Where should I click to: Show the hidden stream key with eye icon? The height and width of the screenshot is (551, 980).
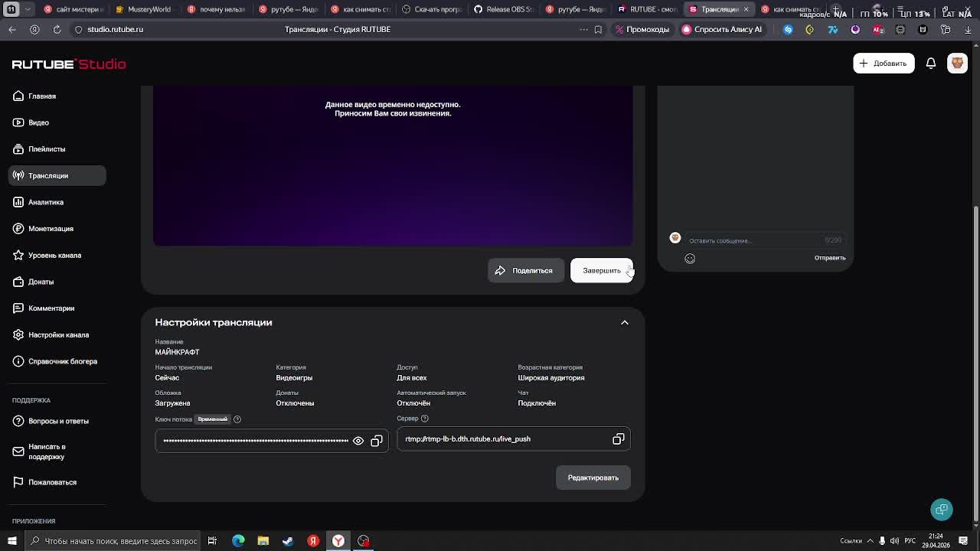tap(358, 441)
